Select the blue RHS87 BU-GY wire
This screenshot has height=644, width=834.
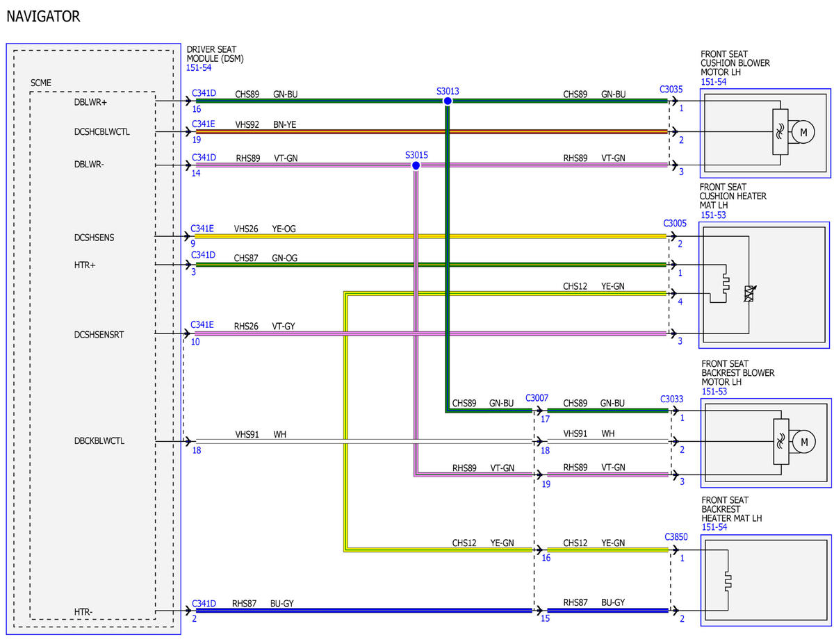[x=363, y=611]
